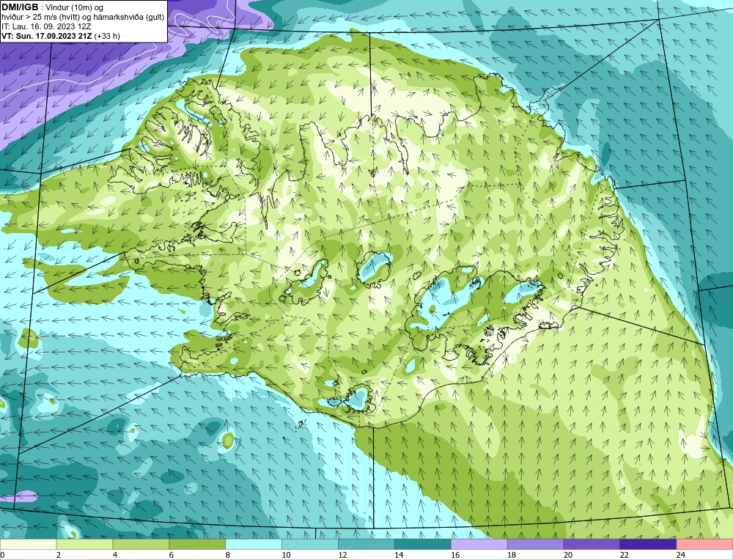Viewport: 733px width, 560px height.
Task: Click the 16–18 m/s light lavender swatch
Action: [x=479, y=545]
